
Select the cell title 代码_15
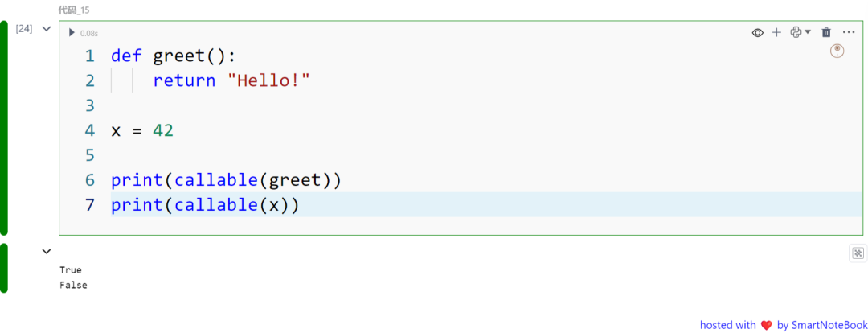click(x=74, y=10)
